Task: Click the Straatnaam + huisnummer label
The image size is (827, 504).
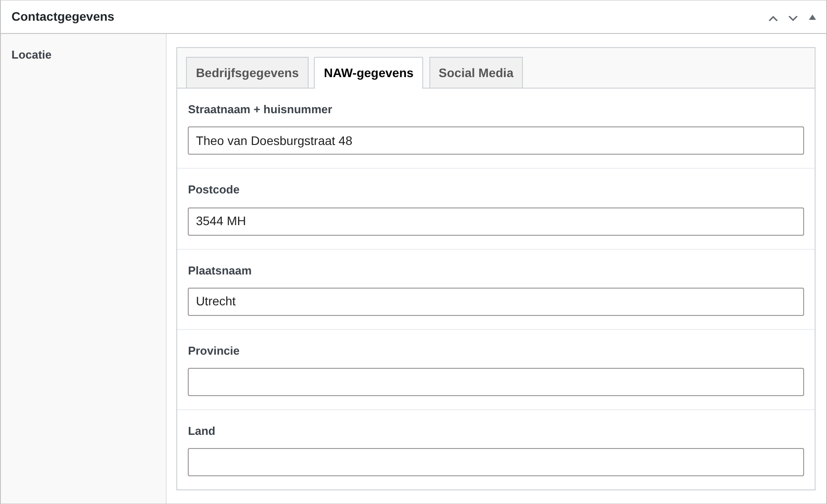Action: pos(260,109)
